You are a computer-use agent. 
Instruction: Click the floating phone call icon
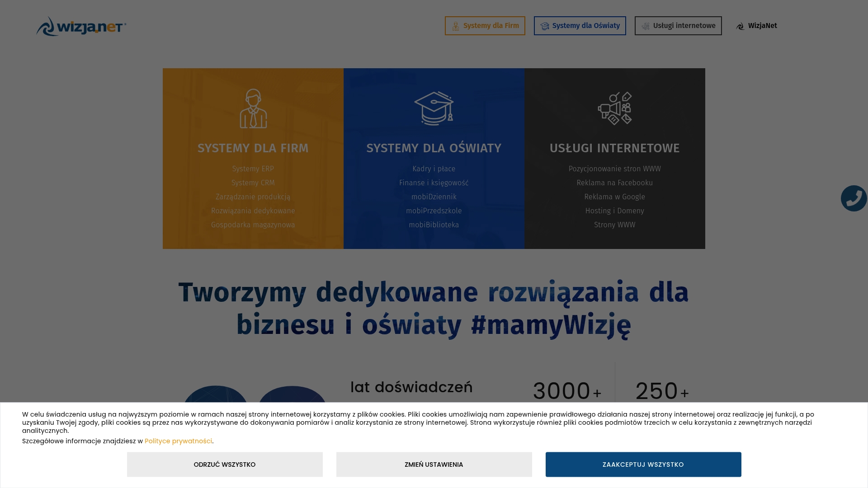pos(854,198)
